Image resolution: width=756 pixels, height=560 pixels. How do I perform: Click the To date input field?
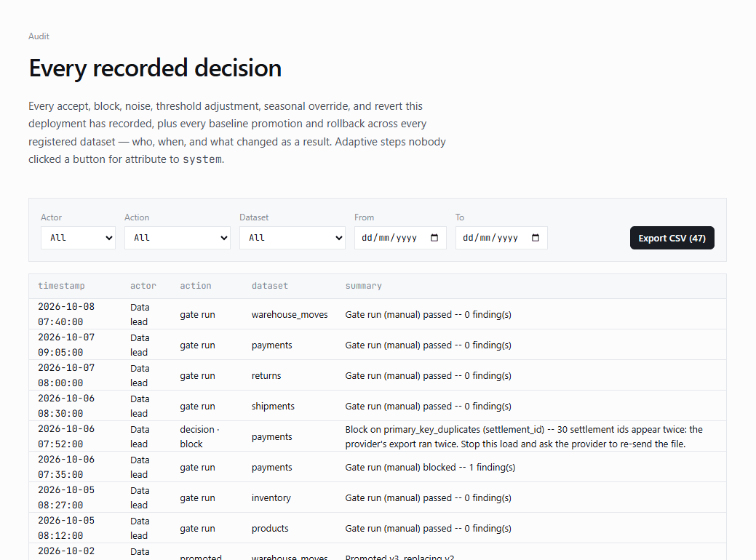(501, 238)
